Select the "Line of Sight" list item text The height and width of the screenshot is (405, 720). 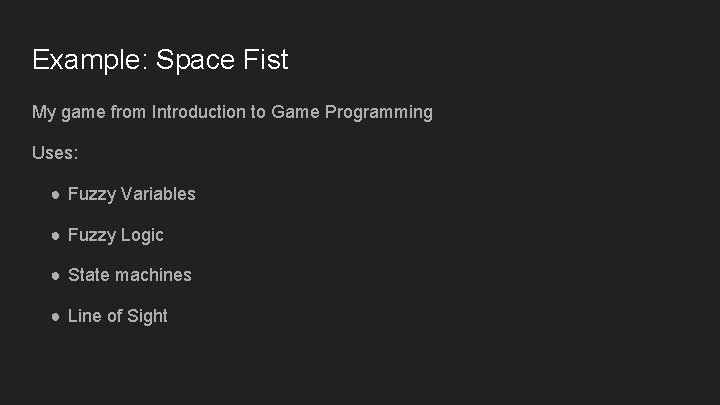tap(117, 316)
